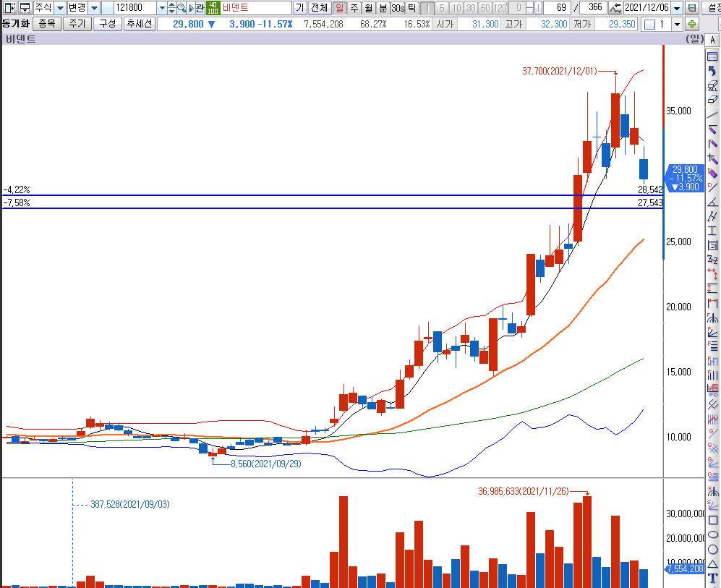This screenshot has height=588, width=721.
Task: Open the date picker dropdown 2021/12/06
Action: (x=677, y=7)
